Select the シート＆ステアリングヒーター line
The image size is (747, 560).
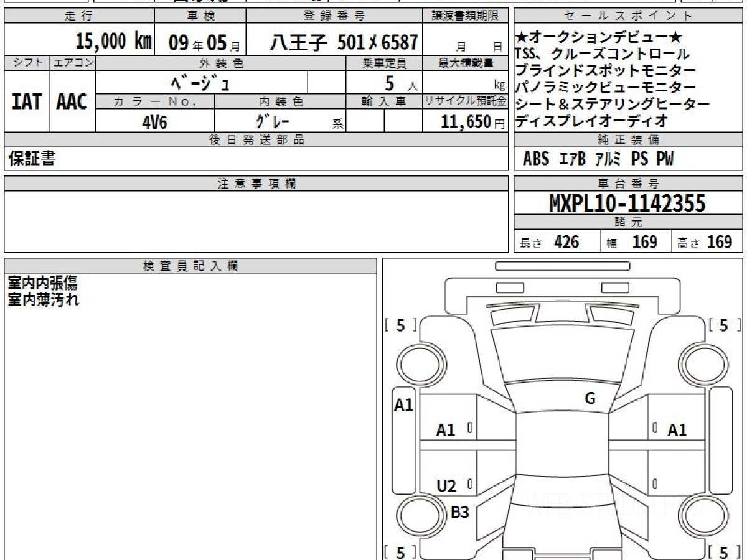[x=613, y=104]
